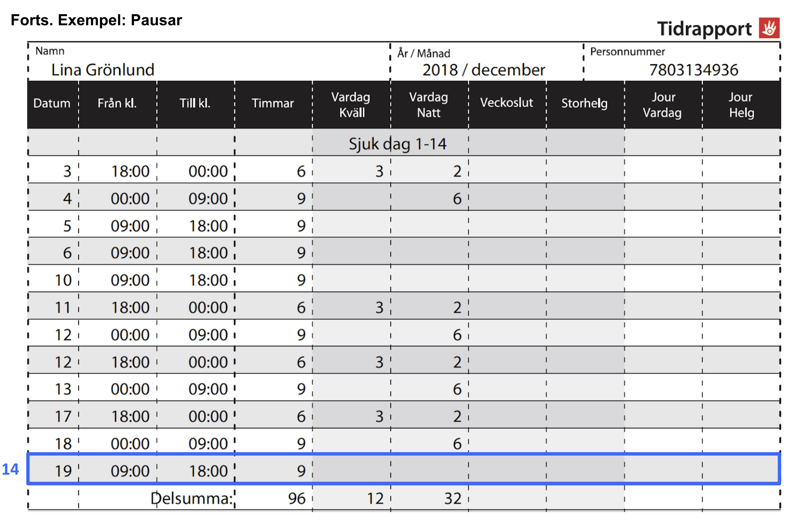Image resolution: width=791 pixels, height=532 pixels.
Task: Click Vardag Natt value for date 4
Action: click(x=457, y=198)
